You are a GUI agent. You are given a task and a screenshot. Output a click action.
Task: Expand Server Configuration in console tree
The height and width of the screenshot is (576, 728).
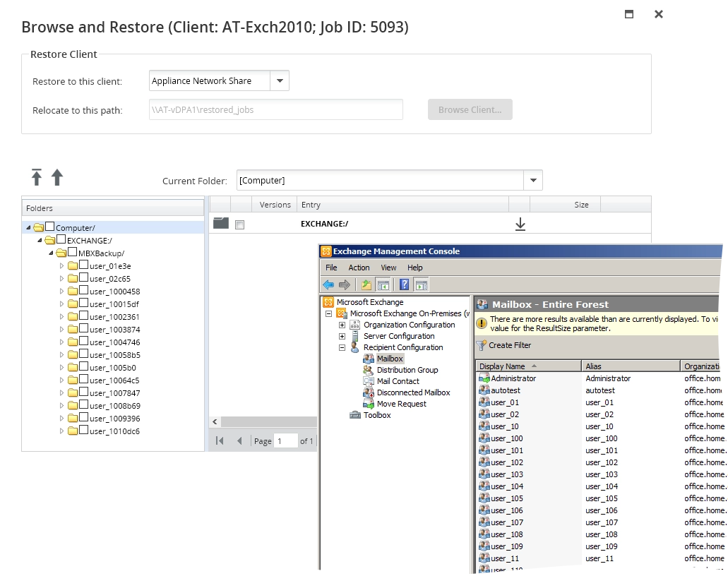click(x=342, y=336)
